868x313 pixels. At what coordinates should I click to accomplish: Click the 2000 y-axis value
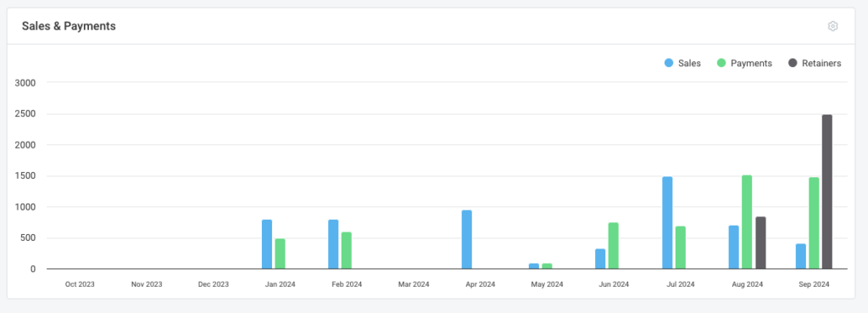coord(25,145)
